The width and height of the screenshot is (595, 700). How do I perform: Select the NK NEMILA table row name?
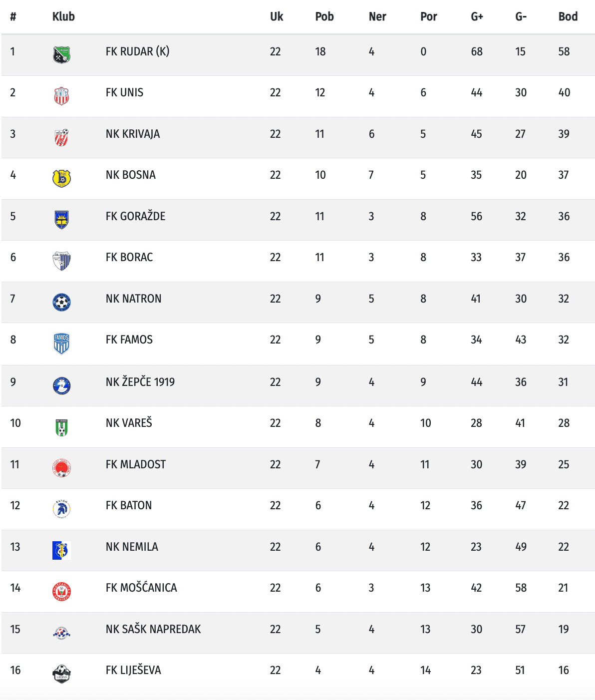[x=132, y=547]
